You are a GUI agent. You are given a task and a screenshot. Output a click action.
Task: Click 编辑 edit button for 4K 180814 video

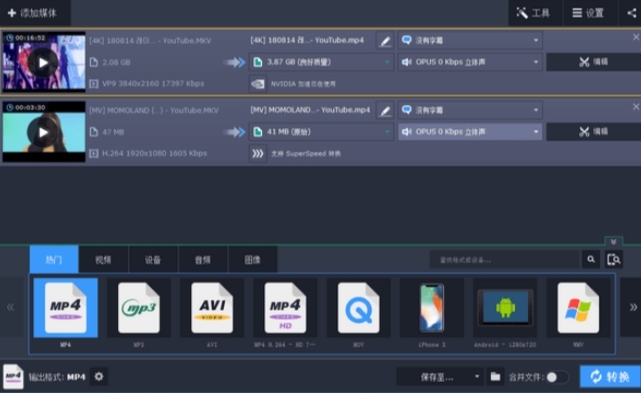pyautogui.click(x=593, y=62)
